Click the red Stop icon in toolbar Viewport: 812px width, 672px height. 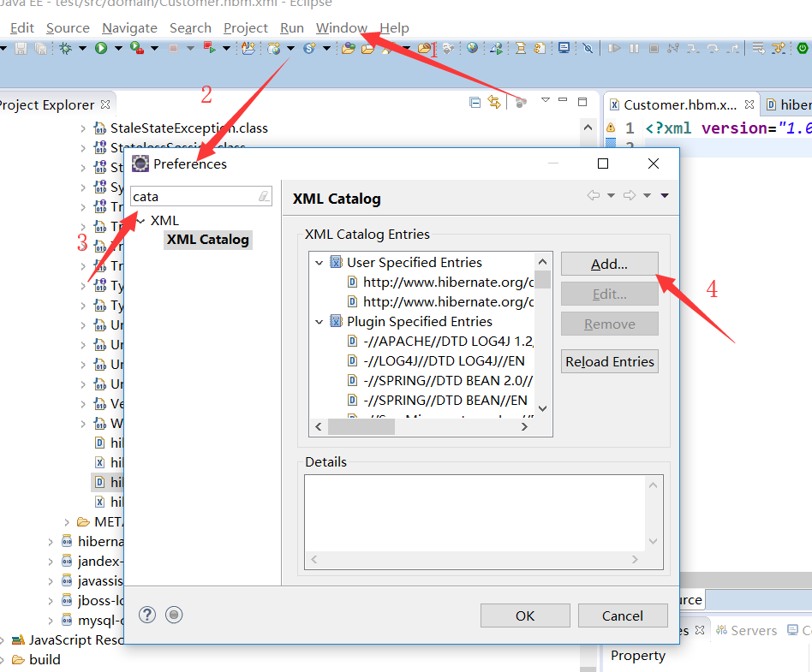pyautogui.click(x=174, y=48)
